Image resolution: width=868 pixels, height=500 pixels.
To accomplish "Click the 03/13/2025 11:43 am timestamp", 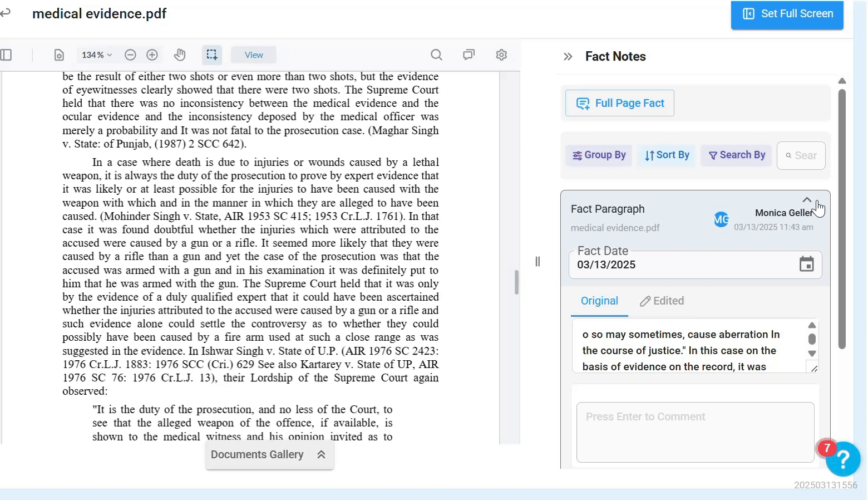I will pos(773,227).
